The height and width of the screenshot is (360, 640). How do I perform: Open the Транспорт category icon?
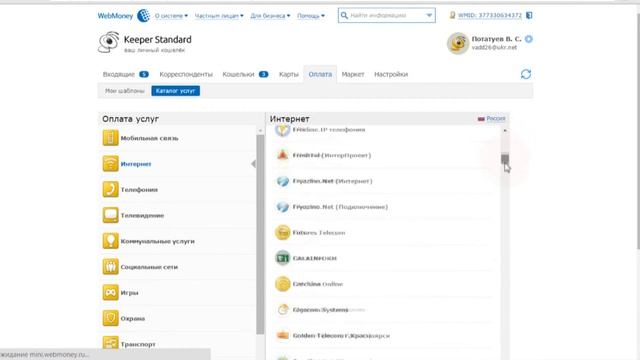tap(110, 343)
